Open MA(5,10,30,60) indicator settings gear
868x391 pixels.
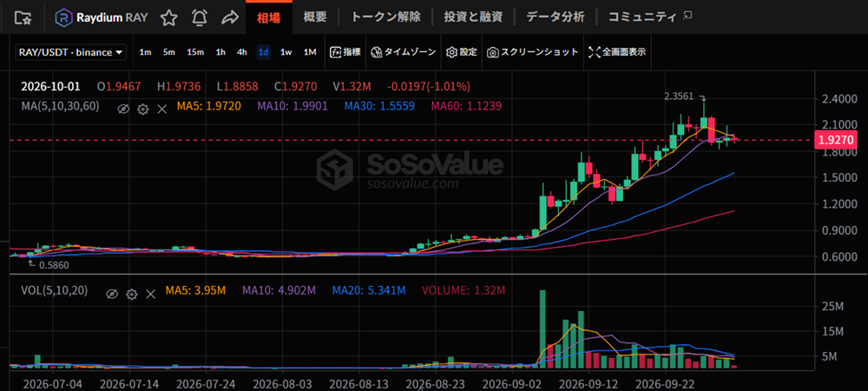pyautogui.click(x=143, y=109)
